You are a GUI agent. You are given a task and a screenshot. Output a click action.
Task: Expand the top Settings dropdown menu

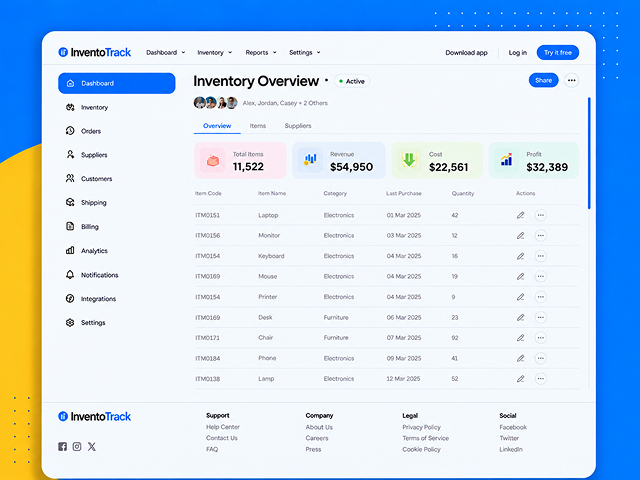305,52
